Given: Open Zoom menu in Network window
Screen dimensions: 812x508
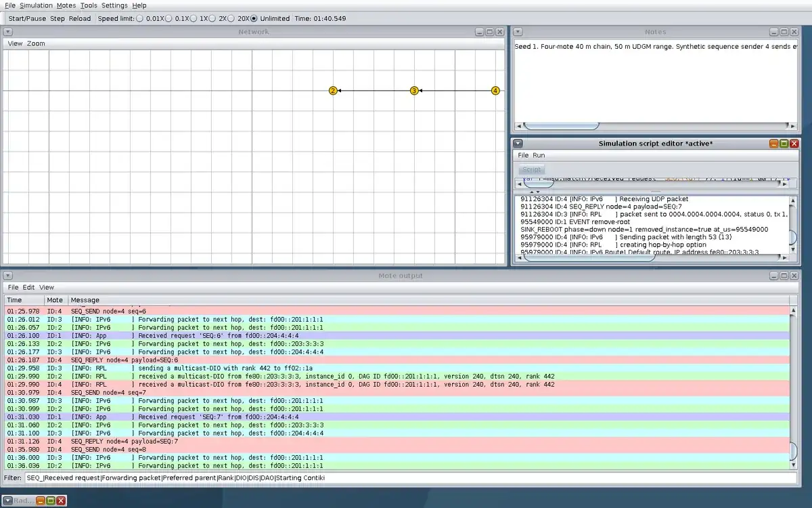Looking at the screenshot, I should point(36,43).
